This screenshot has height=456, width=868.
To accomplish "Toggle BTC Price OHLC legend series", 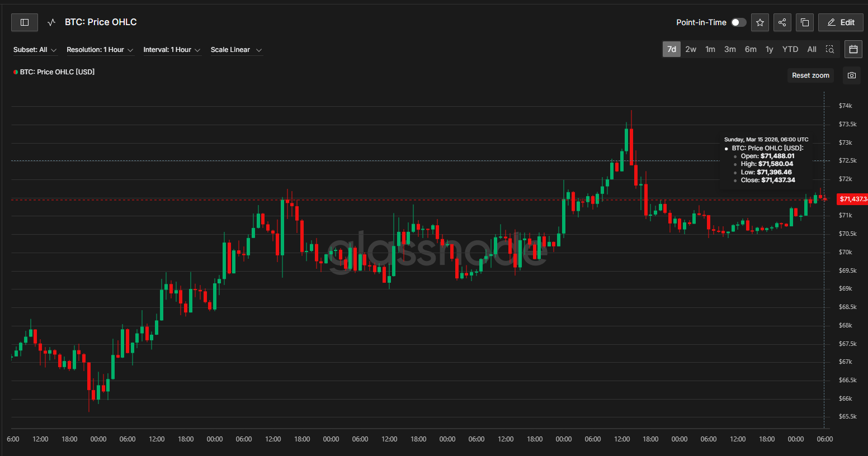I will point(55,72).
